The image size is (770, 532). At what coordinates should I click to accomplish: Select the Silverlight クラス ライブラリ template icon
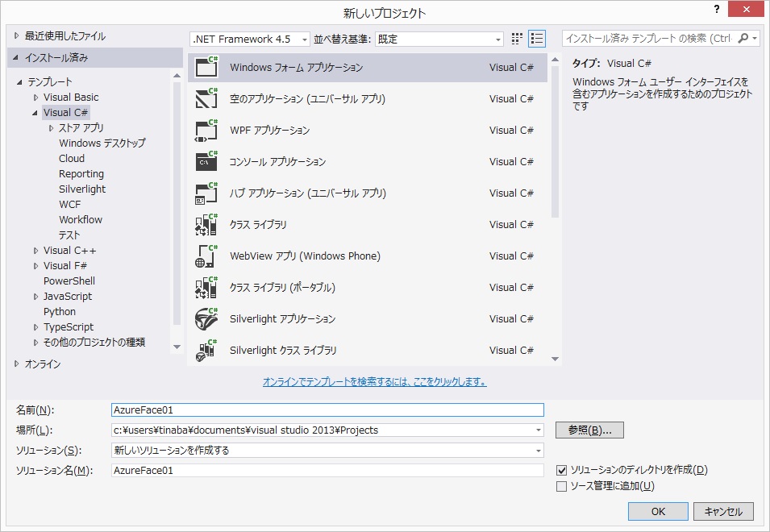[206, 350]
